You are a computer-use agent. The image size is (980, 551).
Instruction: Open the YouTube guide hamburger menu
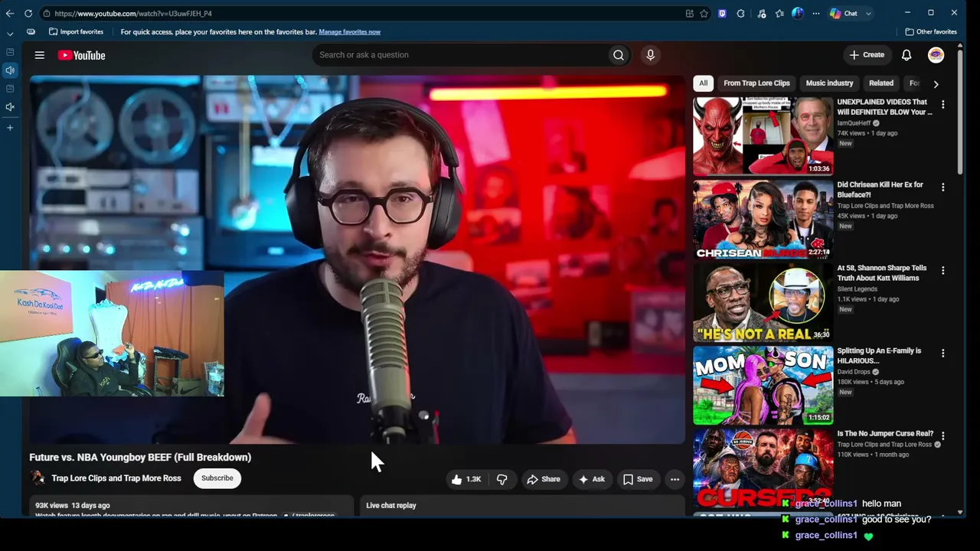point(40,55)
